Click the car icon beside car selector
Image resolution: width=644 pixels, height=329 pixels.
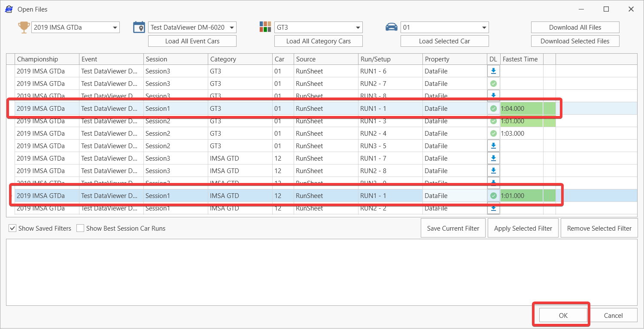[x=391, y=27]
